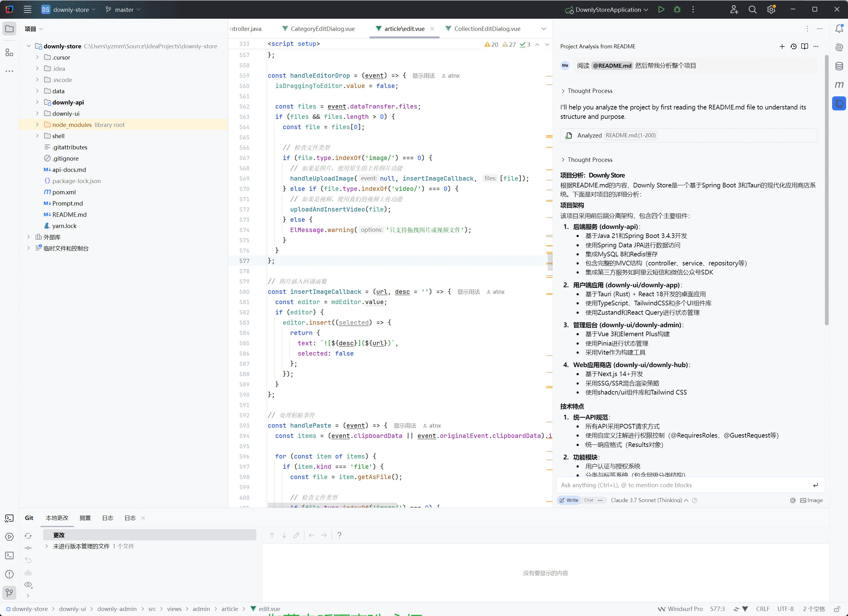Open Claude 3.7 Sonnet model selector

click(x=650, y=501)
